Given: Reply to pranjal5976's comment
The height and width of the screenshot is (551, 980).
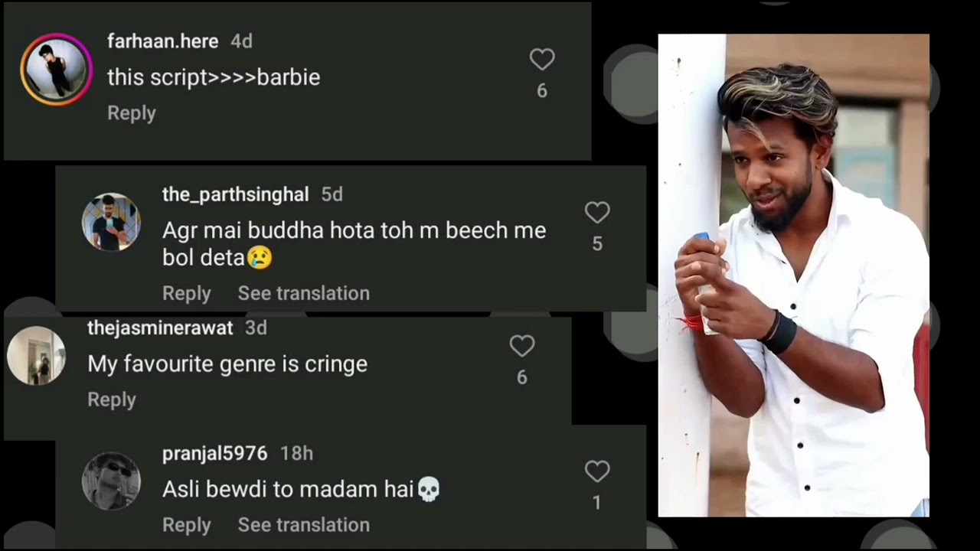Looking at the screenshot, I should coord(187,525).
